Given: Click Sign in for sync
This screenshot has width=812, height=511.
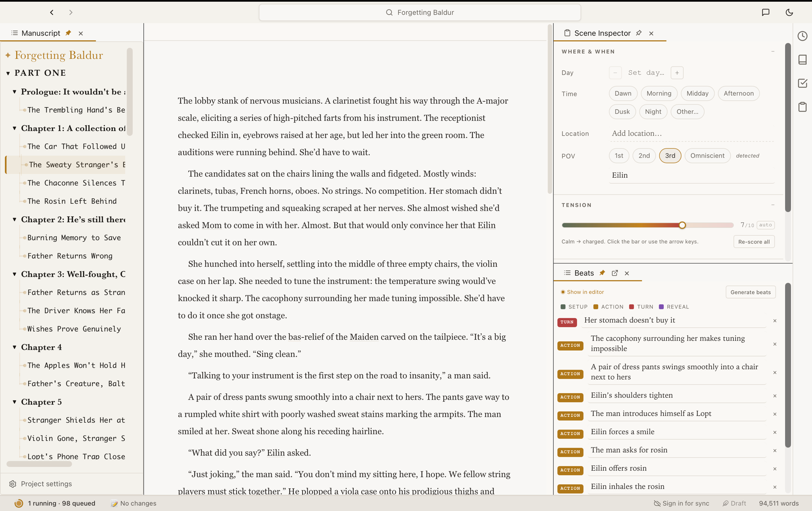Looking at the screenshot, I should pos(682,503).
